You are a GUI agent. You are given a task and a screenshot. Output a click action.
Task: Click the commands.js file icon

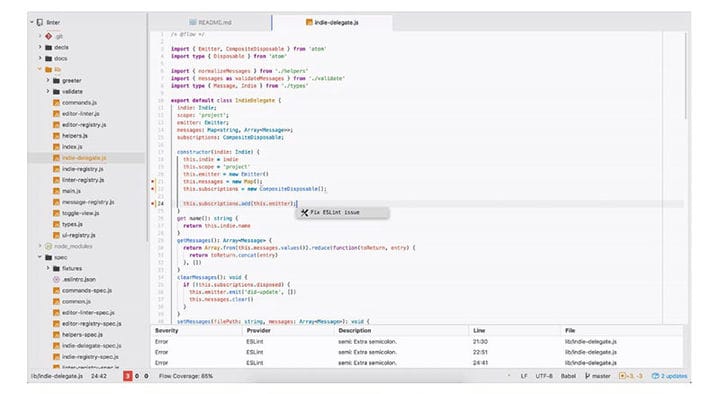(x=56, y=102)
